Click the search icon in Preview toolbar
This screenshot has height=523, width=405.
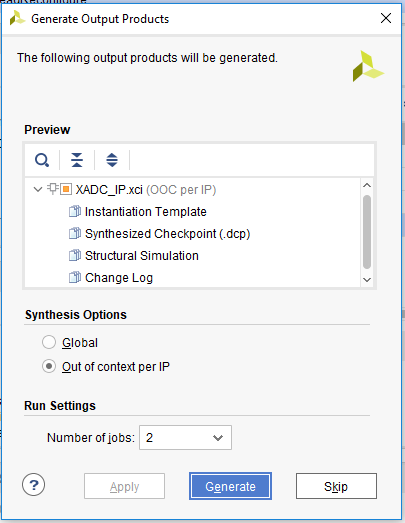42,160
